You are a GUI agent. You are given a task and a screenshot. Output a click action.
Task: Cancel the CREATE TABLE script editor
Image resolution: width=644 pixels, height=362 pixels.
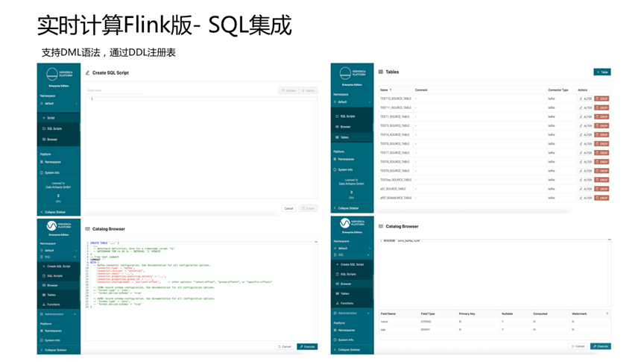[x=284, y=347]
